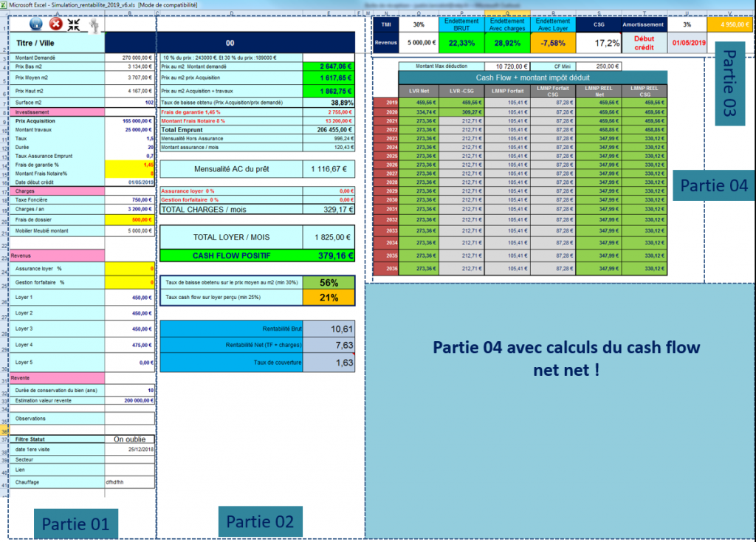Click the Début crédit date 01/05/2019
756x542 pixels.
point(687,42)
